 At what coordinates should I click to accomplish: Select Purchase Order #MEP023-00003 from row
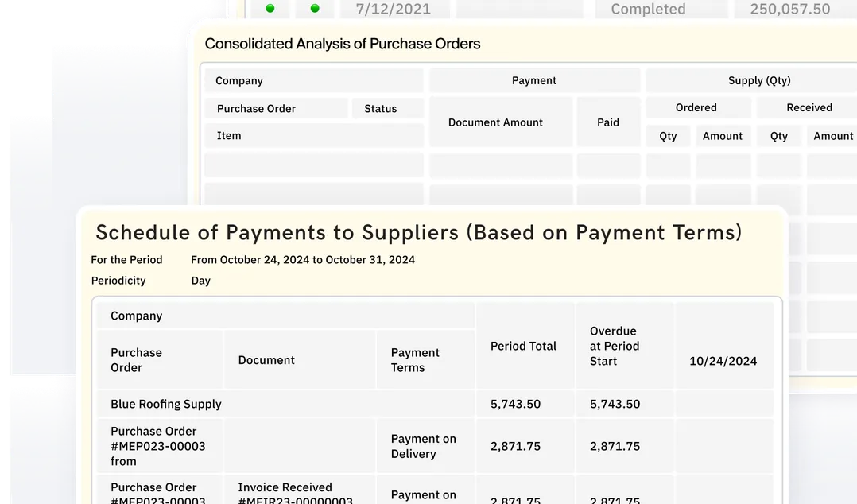pyautogui.click(x=158, y=446)
